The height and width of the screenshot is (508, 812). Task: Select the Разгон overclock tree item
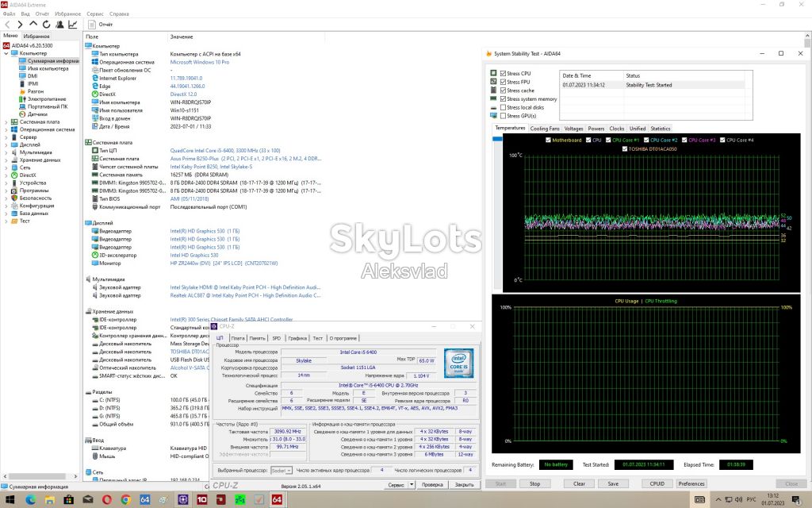coord(35,91)
